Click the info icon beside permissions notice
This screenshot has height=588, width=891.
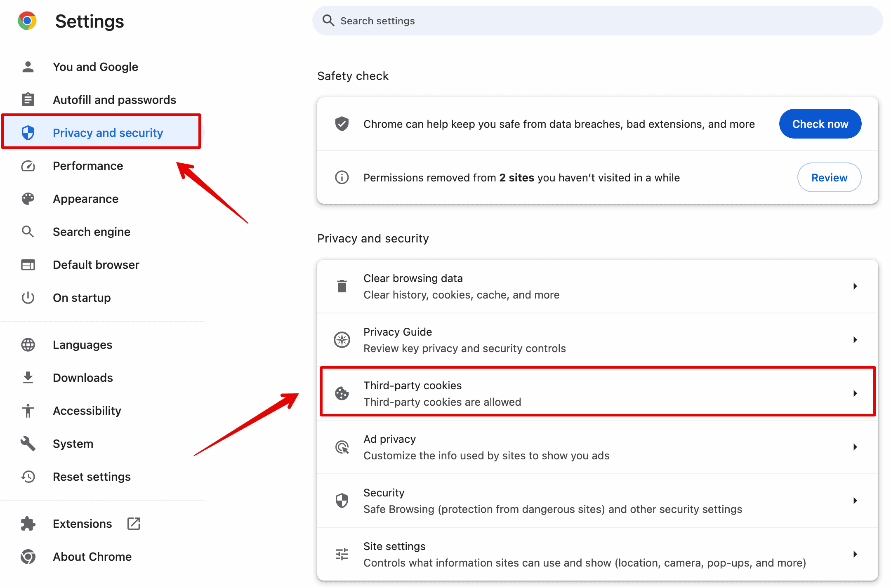(342, 178)
